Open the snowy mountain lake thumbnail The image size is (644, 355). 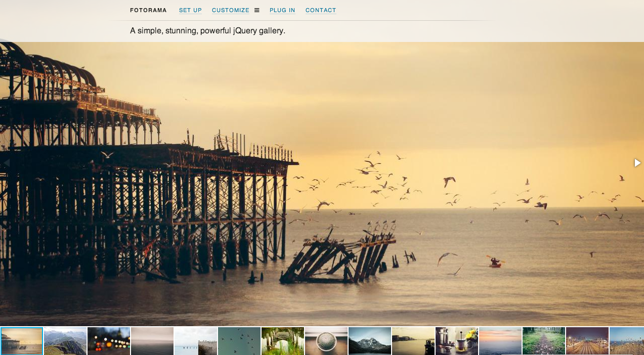pyautogui.click(x=370, y=340)
